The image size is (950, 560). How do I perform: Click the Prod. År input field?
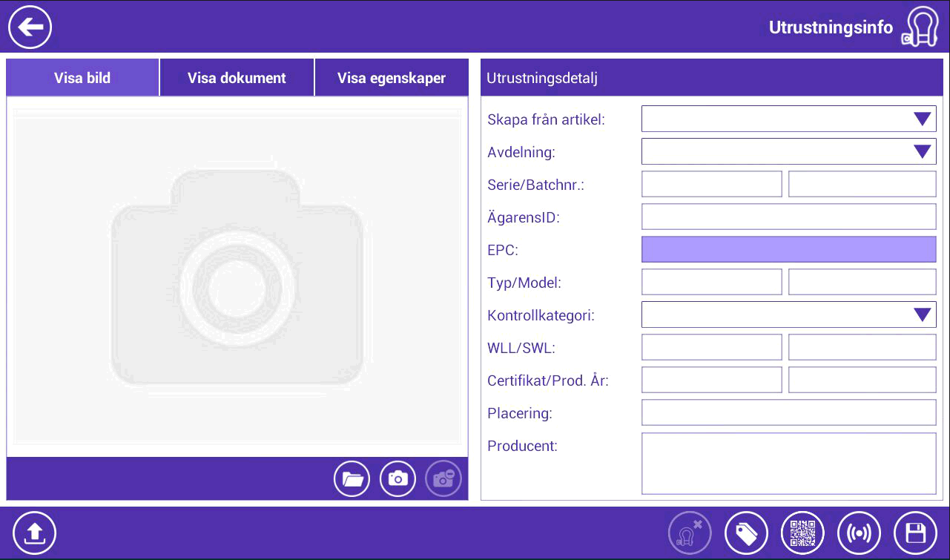coord(862,380)
